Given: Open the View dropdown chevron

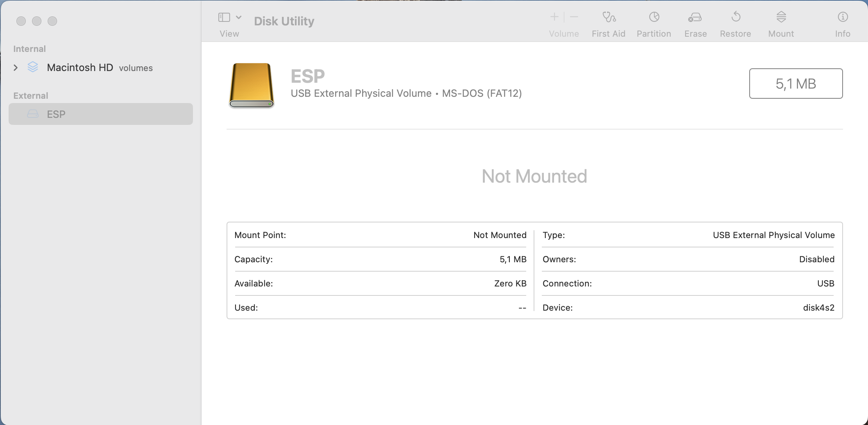Looking at the screenshot, I should [x=239, y=17].
